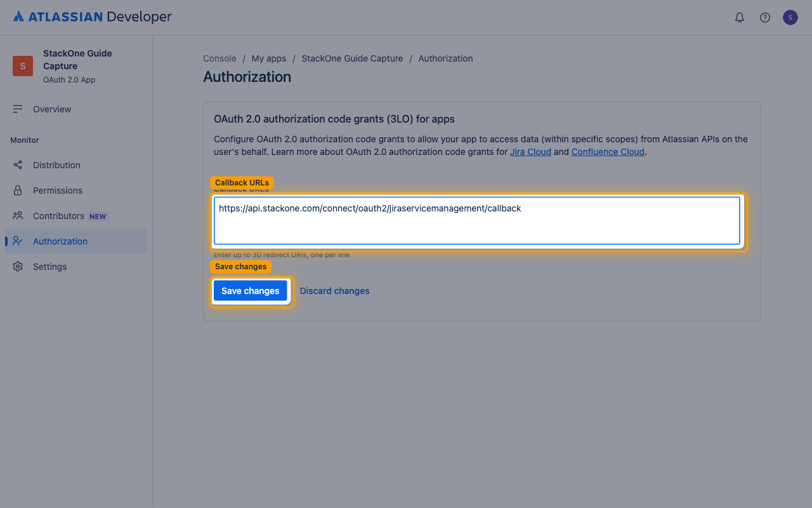
Task: Click the Monitor section heading
Action: 25,140
